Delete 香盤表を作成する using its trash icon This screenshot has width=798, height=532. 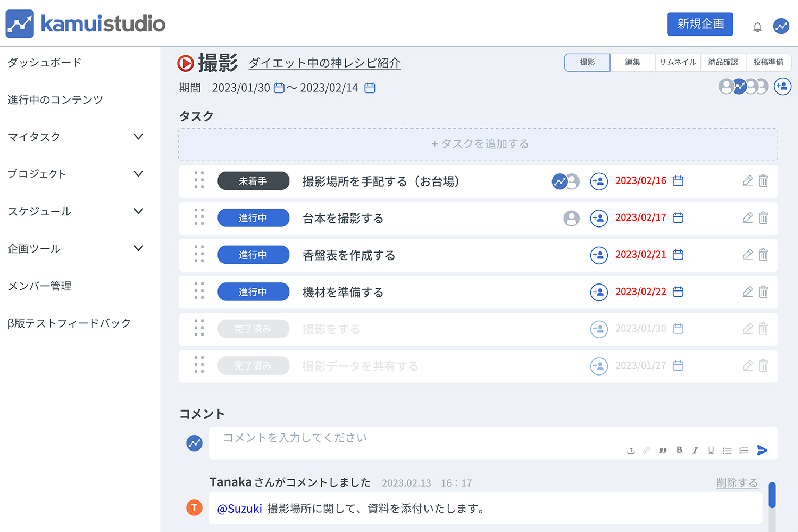(x=763, y=255)
